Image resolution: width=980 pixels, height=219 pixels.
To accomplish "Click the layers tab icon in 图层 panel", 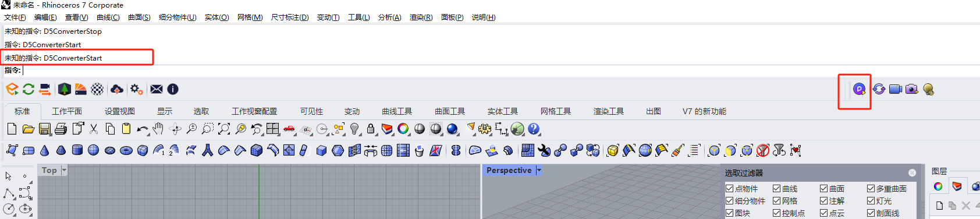I will click(x=957, y=186).
